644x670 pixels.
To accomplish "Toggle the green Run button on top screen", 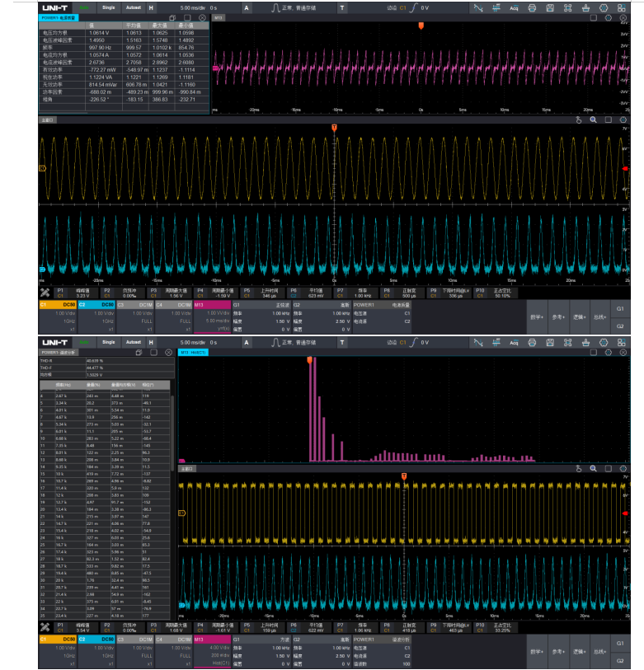I will point(85,7).
